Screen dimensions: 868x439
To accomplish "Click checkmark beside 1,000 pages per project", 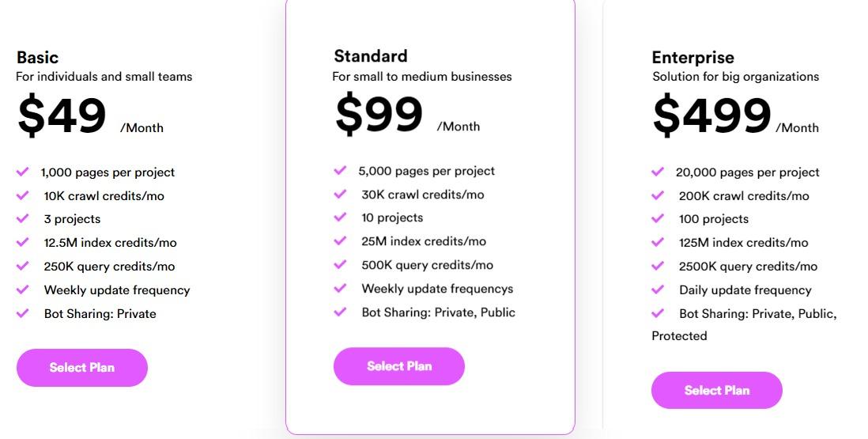I will [22, 172].
